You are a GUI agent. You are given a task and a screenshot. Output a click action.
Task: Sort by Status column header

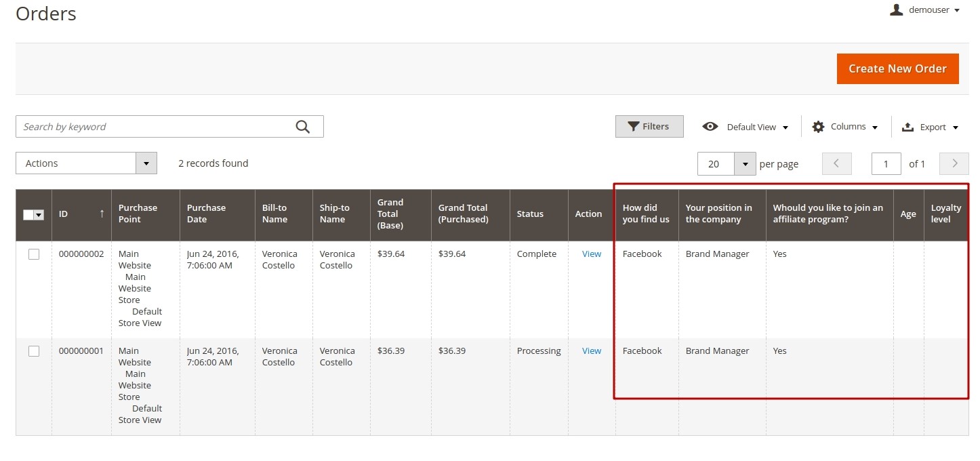point(530,214)
